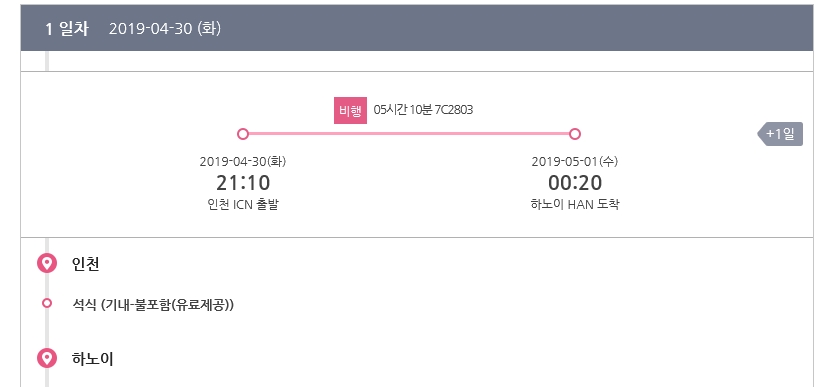Click the pink 비행 flight badge

tap(350, 110)
